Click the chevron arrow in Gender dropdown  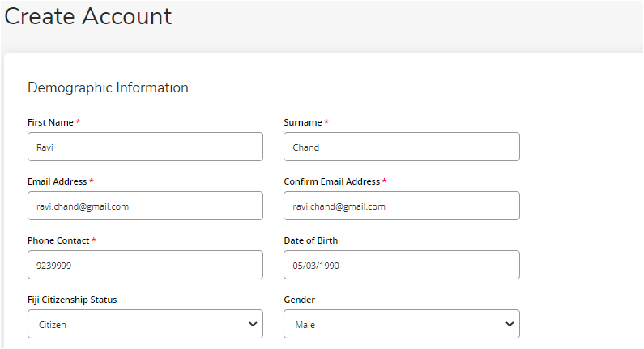point(510,324)
